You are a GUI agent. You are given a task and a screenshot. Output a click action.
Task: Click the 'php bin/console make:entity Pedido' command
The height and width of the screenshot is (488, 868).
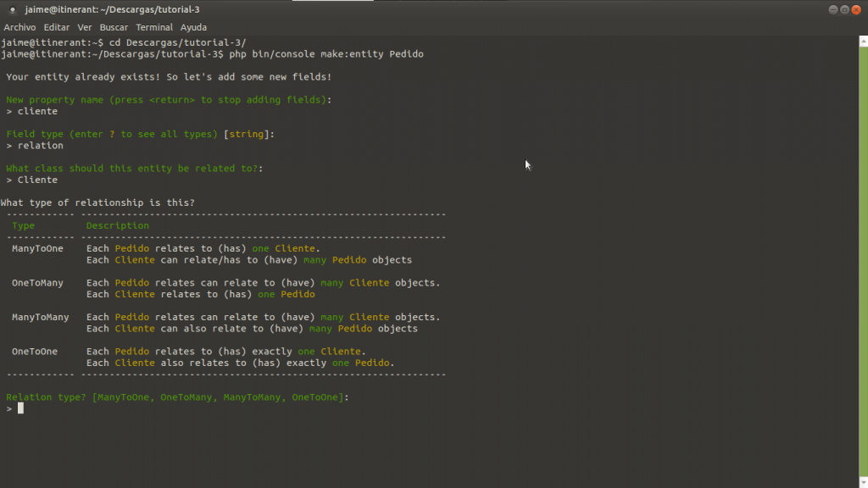326,54
